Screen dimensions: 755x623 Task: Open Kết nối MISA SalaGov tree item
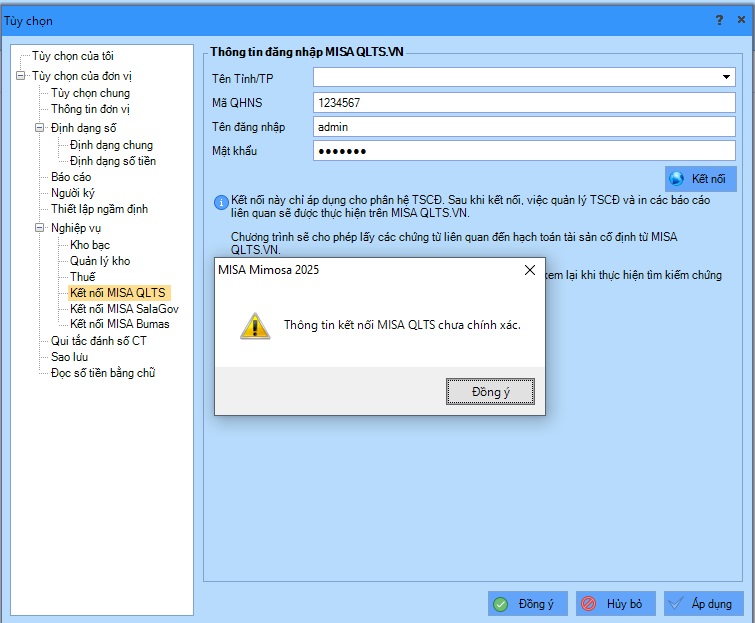tap(124, 309)
